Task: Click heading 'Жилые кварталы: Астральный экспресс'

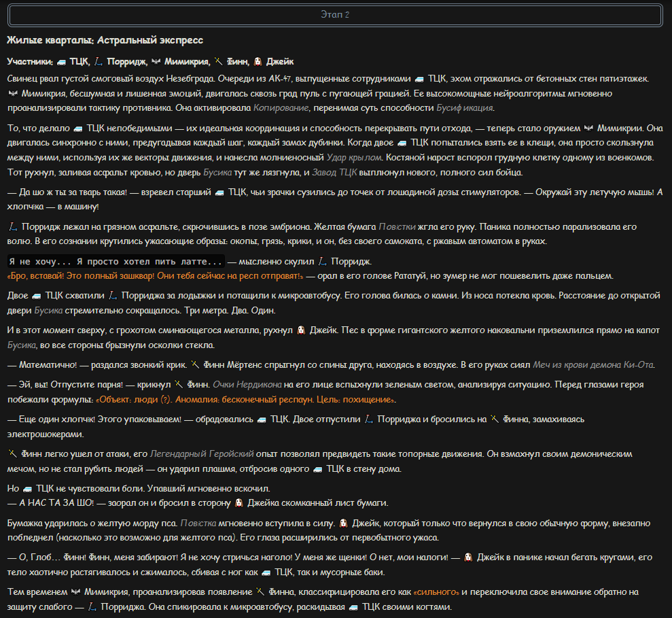Action: 105,40
